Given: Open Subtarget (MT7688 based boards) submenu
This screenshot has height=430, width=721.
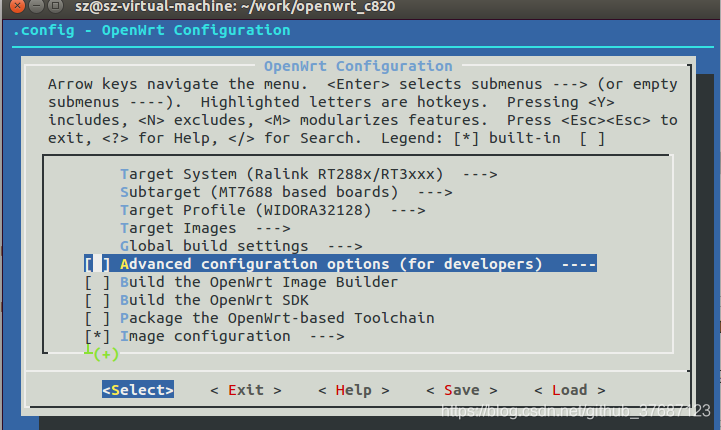Looking at the screenshot, I should point(286,192).
